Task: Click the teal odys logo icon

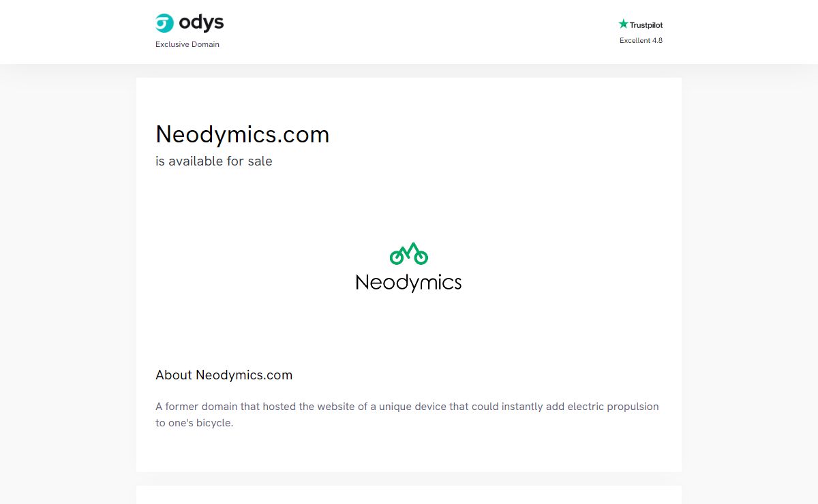Action: [165, 23]
